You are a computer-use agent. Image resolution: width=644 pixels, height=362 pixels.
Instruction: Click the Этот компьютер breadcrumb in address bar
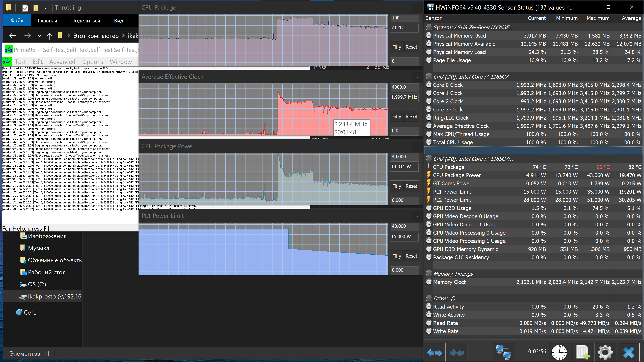(96, 36)
